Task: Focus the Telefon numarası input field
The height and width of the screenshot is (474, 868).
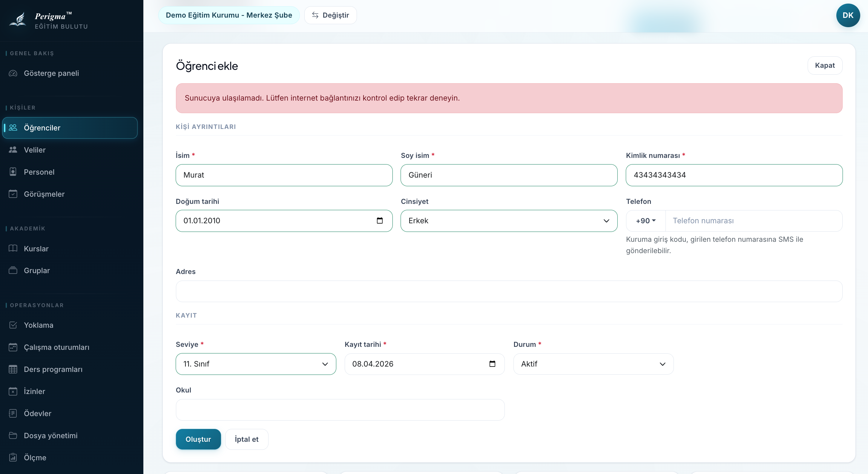Action: tap(754, 221)
